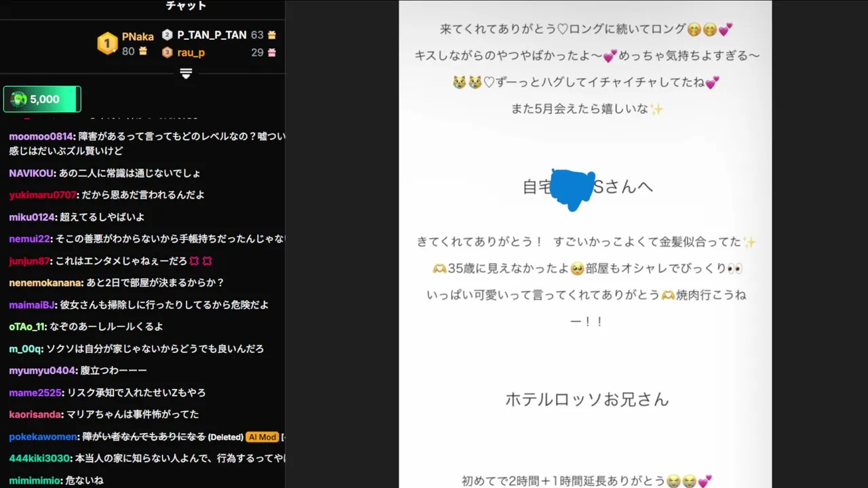Click username pokekawomen on the deleted message
The image size is (868, 488).
[43, 436]
